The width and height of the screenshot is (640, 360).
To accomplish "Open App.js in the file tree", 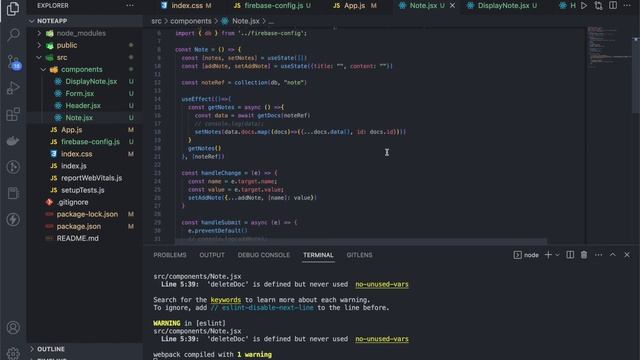I will click(85, 130).
